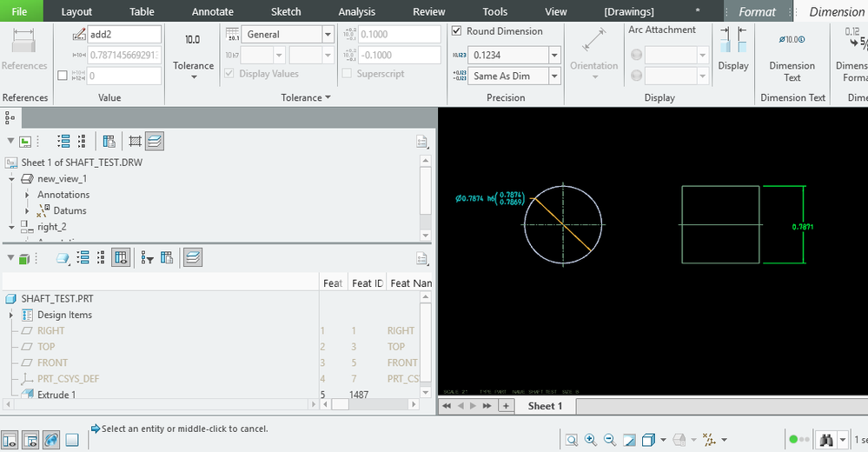Toggle the checkbox beside the bottom value field
The image size is (868, 452).
[62, 76]
